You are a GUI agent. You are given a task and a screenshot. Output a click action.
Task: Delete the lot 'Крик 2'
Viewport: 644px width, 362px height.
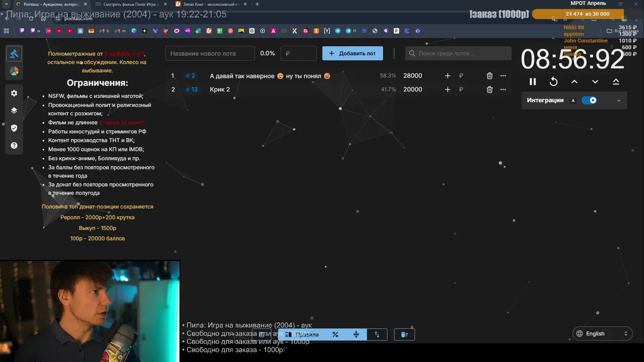[490, 89]
